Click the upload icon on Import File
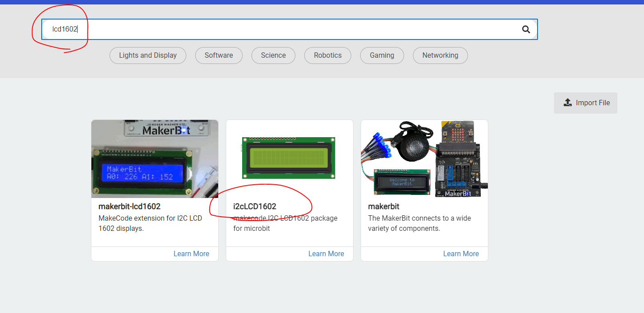Viewport: 644px width, 313px height. pos(568,103)
